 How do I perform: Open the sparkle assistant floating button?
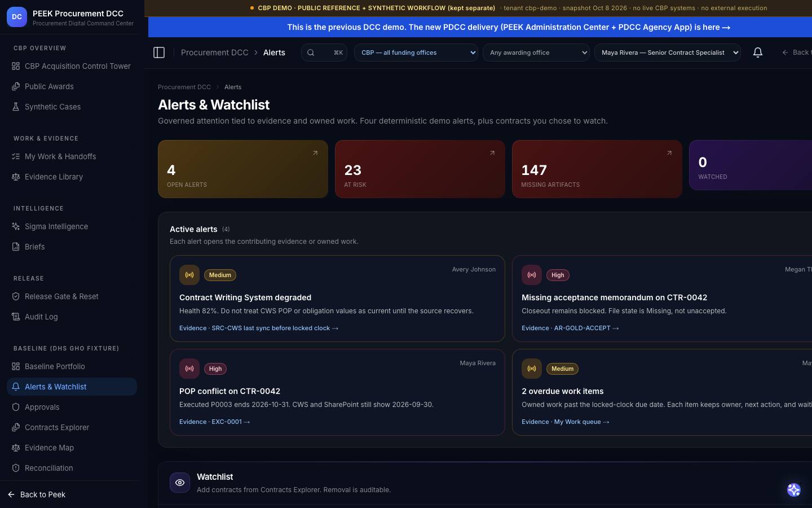point(794,489)
